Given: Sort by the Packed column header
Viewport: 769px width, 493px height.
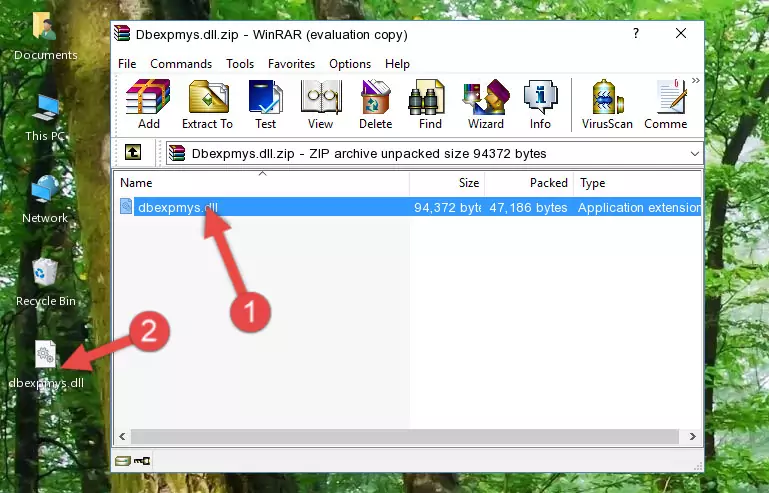Looking at the screenshot, I should pyautogui.click(x=529, y=183).
